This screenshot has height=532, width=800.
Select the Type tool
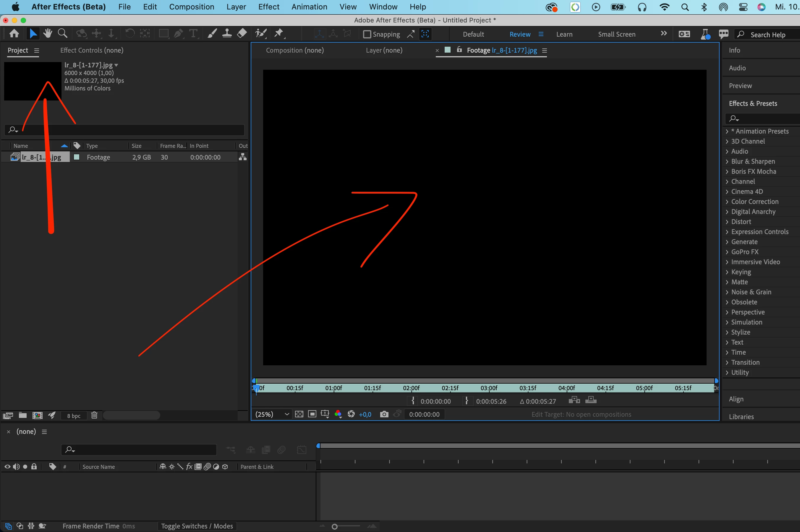tap(193, 34)
